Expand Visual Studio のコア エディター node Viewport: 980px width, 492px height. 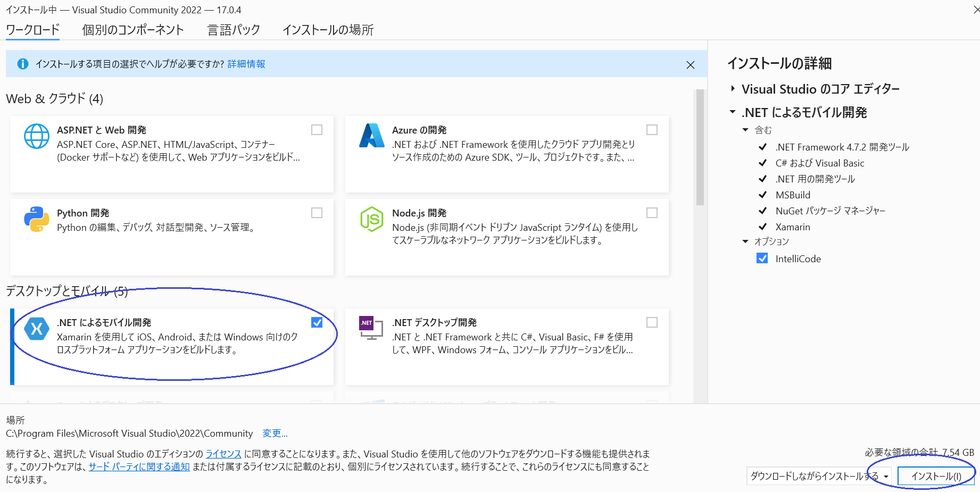click(733, 89)
